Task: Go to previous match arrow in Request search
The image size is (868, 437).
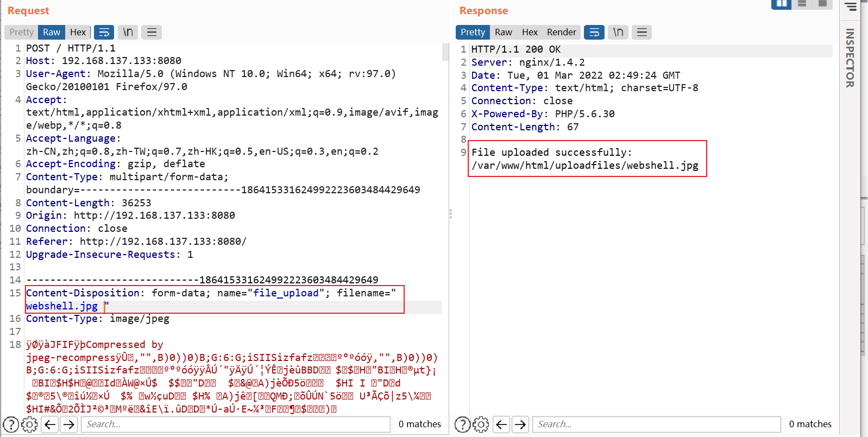Action: [50, 424]
